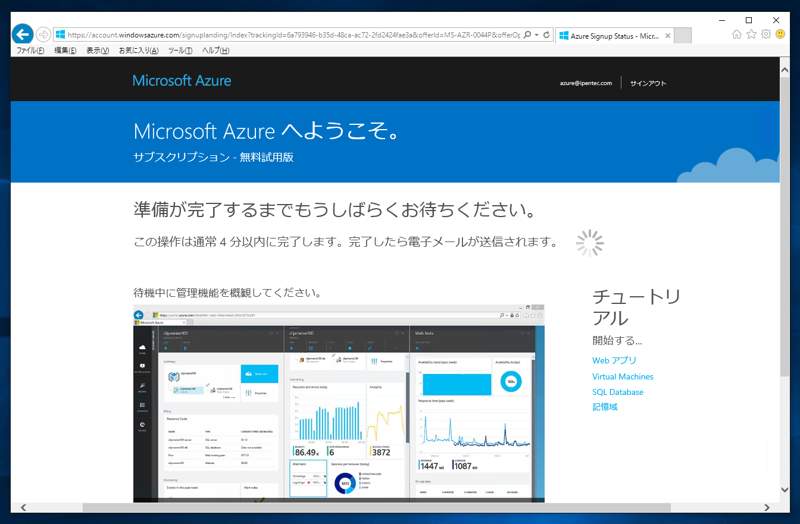Click the Microsoft Azure logo link

tap(182, 81)
